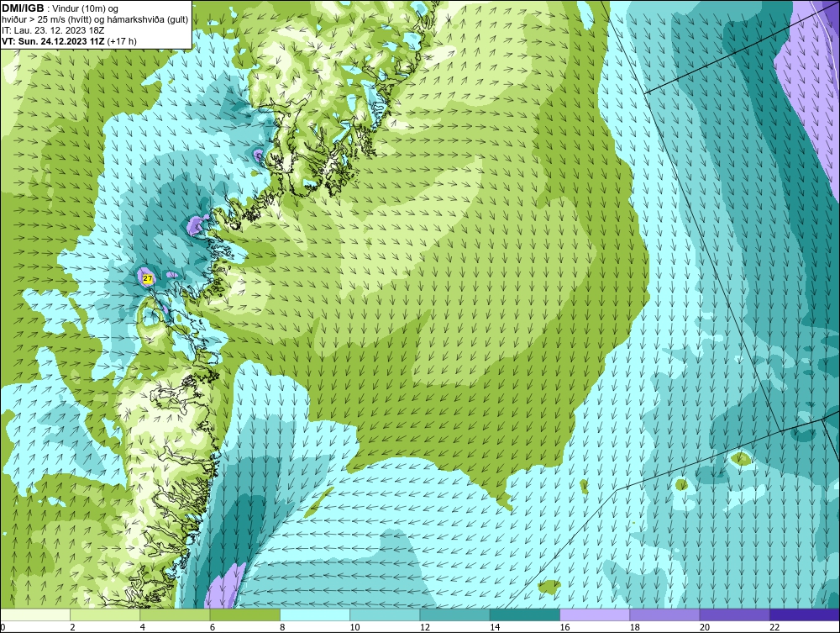Click the valid time line 'VT: Sun. 24.12.2023 11Z'
The width and height of the screenshot is (840, 633).
[x=54, y=41]
